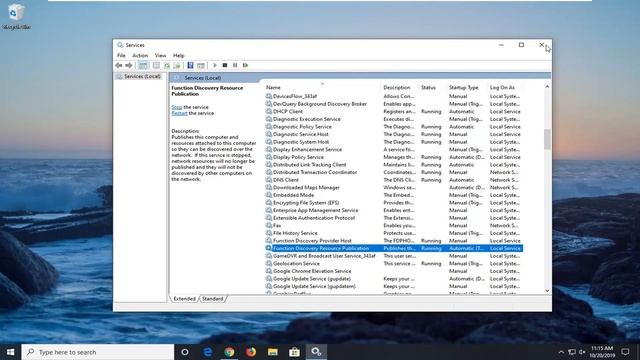The image size is (640, 360).
Task: Open File Explorer from the taskbar
Action: pyautogui.click(x=273, y=352)
